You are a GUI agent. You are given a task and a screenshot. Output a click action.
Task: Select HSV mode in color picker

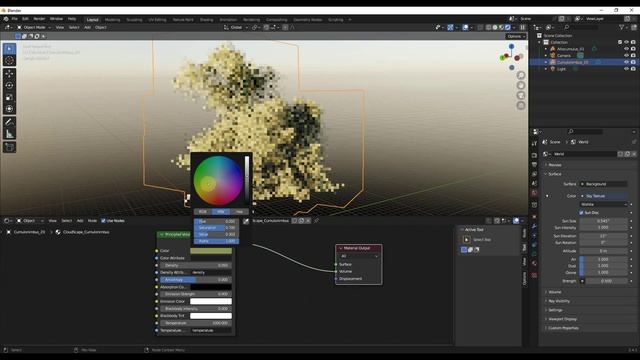point(221,212)
